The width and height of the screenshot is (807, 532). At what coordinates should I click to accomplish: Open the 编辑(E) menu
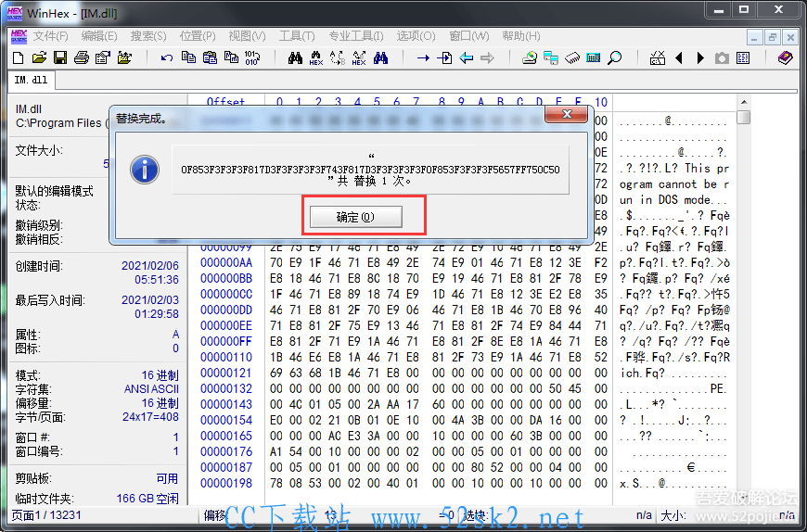(x=99, y=36)
